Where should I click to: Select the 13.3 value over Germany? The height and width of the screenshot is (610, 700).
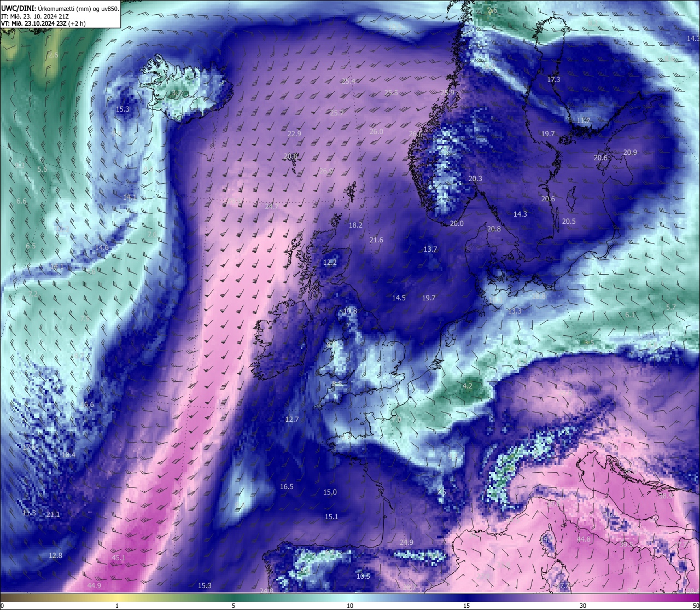[x=515, y=311]
